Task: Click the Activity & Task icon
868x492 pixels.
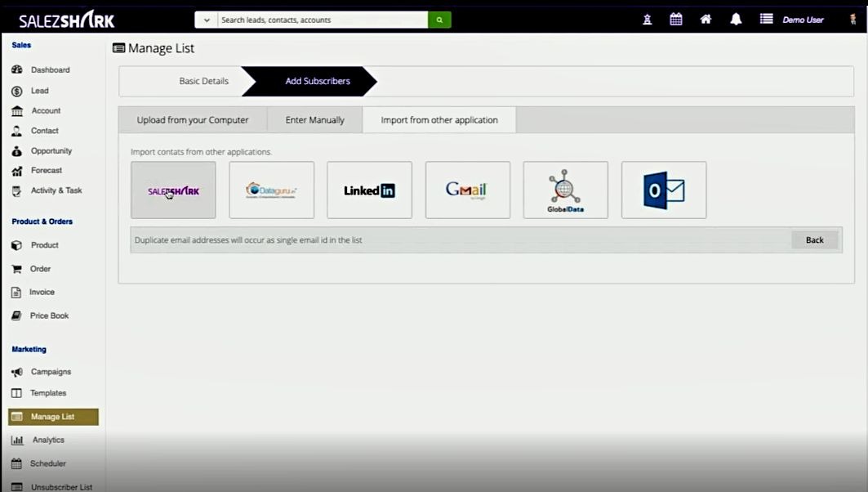Action: click(16, 190)
